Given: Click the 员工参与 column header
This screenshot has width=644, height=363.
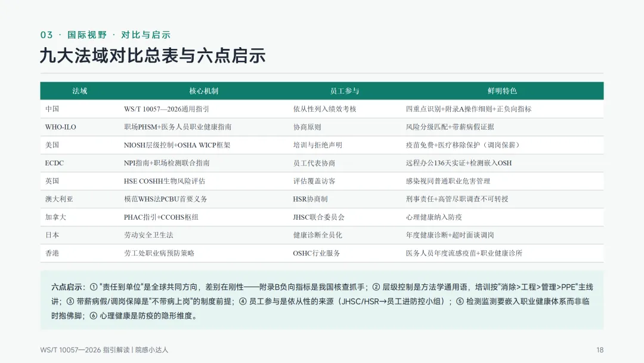Looking at the screenshot, I should (x=344, y=91).
